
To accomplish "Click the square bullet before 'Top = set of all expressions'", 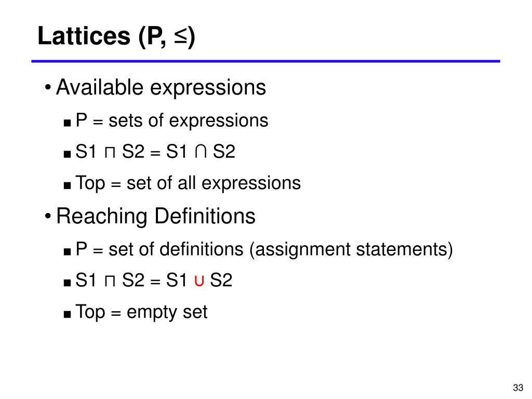I will click(67, 185).
